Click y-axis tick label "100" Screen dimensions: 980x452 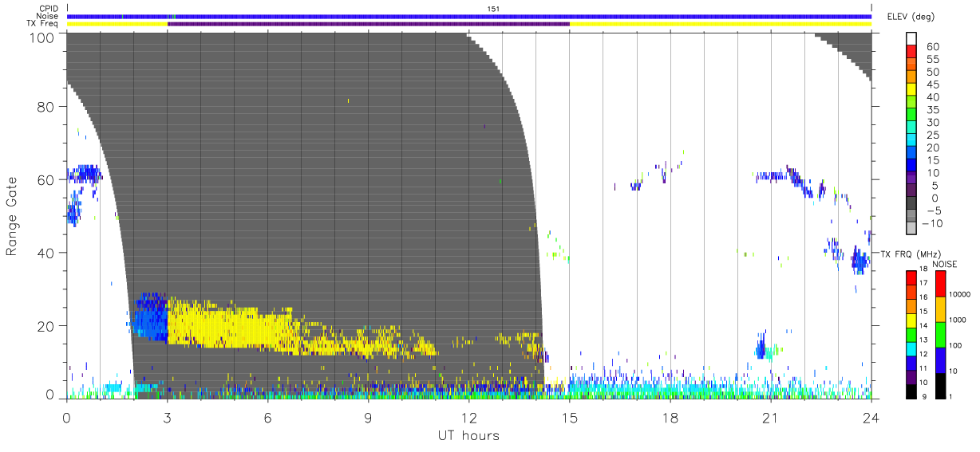(43, 37)
